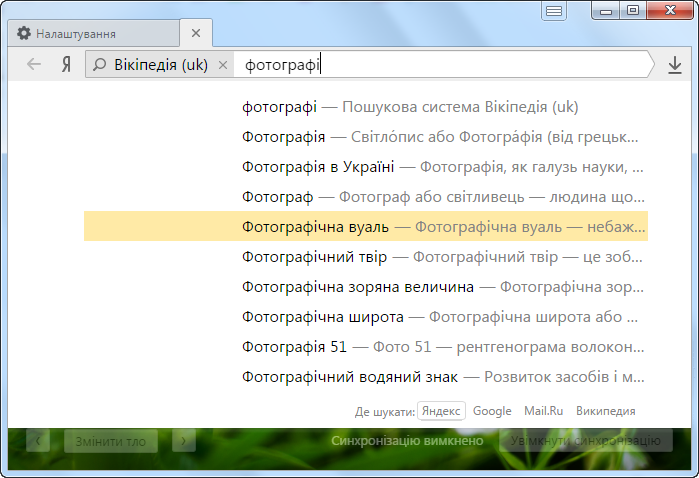Minimize the browser window
699x478 pixels.
pos(606,11)
